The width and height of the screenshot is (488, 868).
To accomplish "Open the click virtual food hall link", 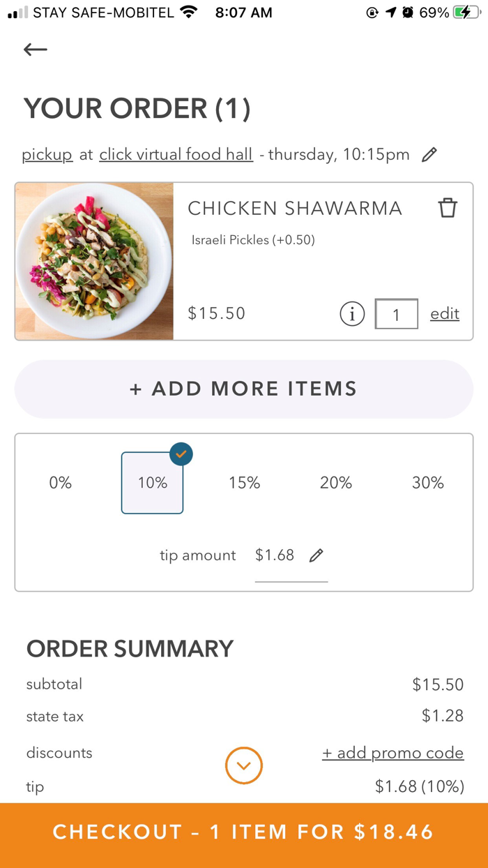I will coord(176,154).
